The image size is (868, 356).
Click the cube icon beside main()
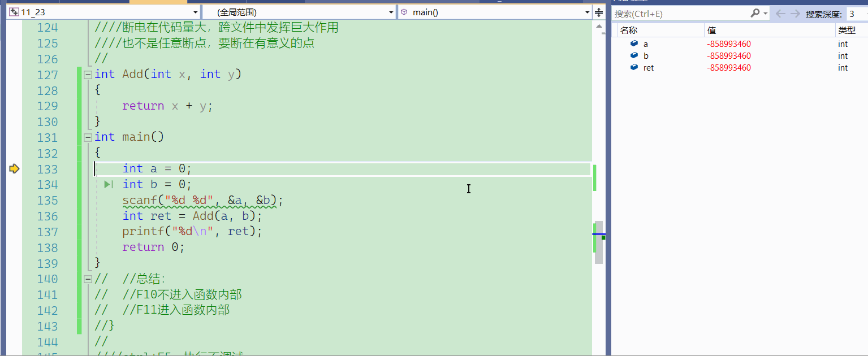click(x=404, y=12)
